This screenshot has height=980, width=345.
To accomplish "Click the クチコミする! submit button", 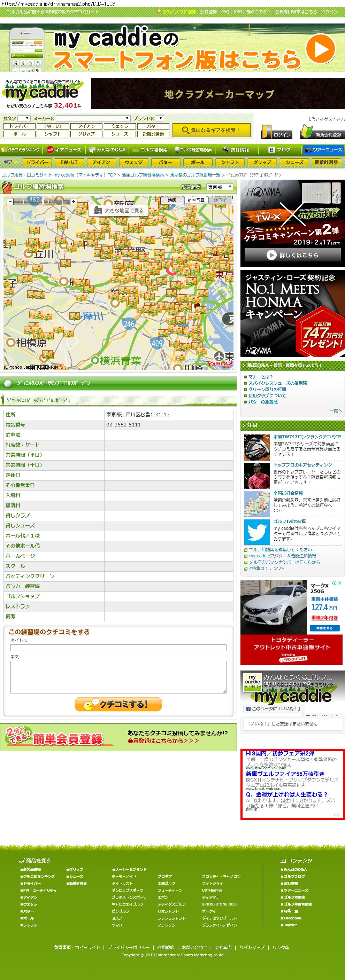I will [x=118, y=704].
